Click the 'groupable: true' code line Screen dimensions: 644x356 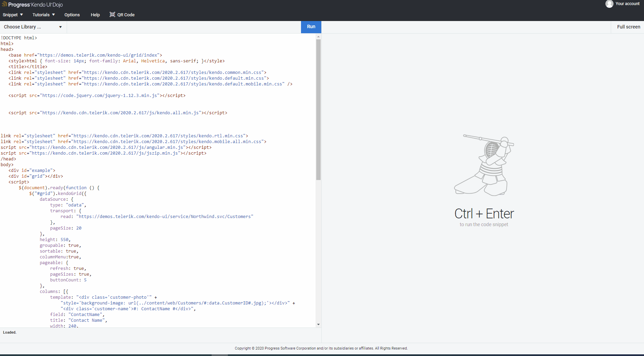pos(60,245)
